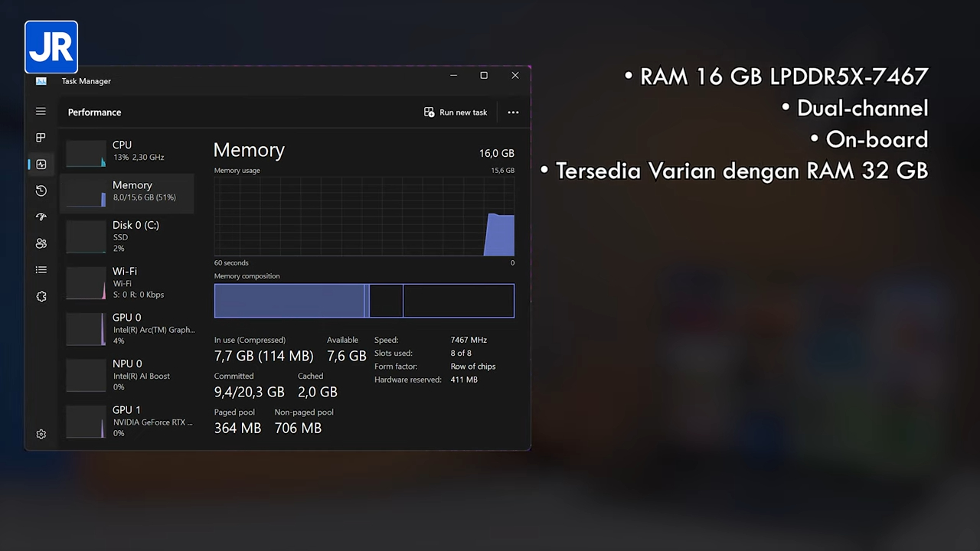Open the Users page icon
Image resolution: width=980 pixels, height=551 pixels.
tap(41, 243)
